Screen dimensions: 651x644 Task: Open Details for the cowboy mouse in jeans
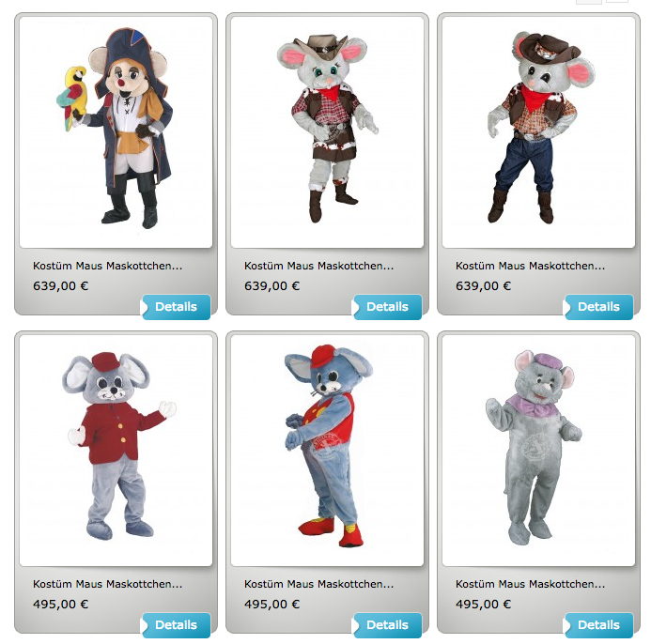click(598, 307)
